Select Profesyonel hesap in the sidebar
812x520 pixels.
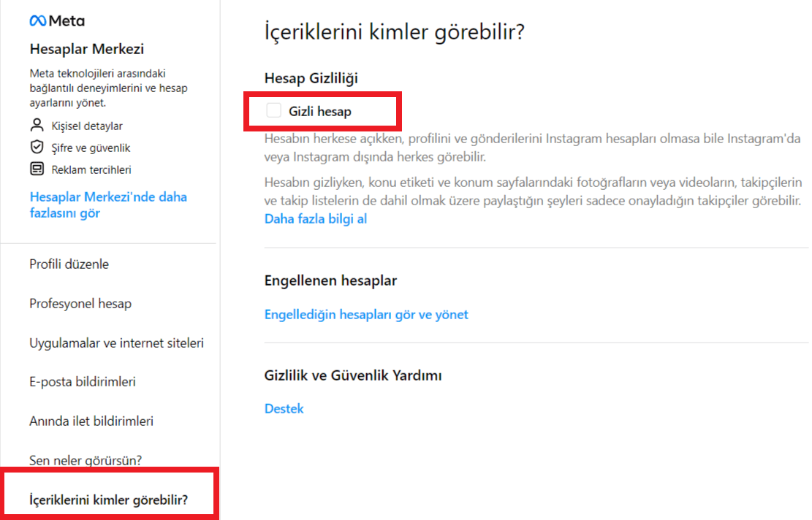(x=80, y=304)
